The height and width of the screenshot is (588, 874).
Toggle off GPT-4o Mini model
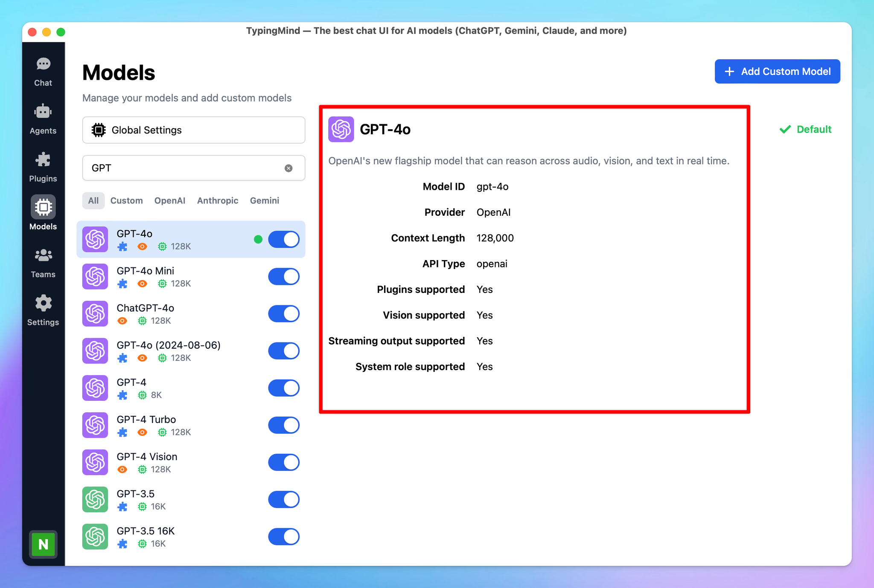tap(284, 276)
